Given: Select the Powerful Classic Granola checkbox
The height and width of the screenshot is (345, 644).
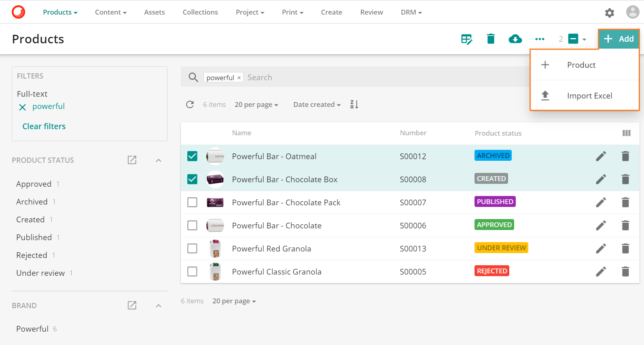Looking at the screenshot, I should [192, 271].
